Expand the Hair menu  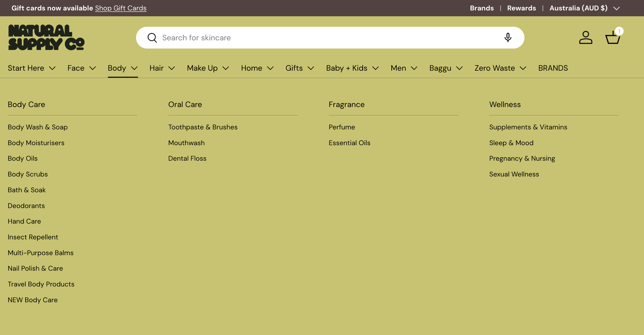[162, 68]
